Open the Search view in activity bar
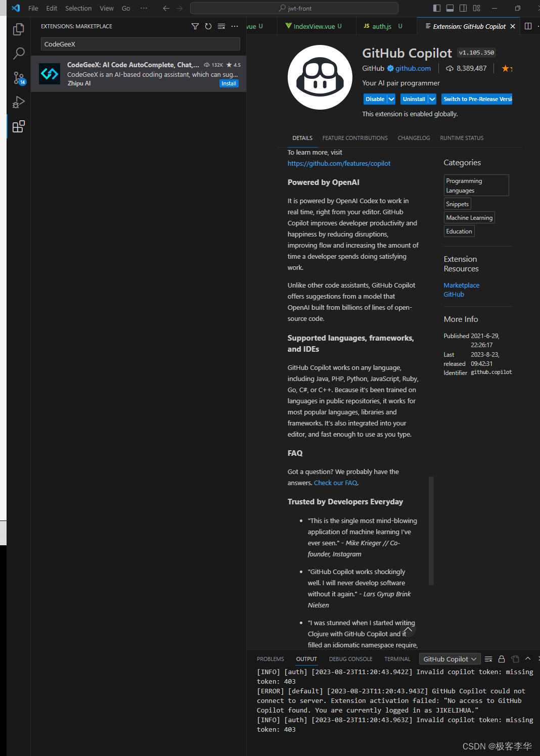 [x=19, y=53]
